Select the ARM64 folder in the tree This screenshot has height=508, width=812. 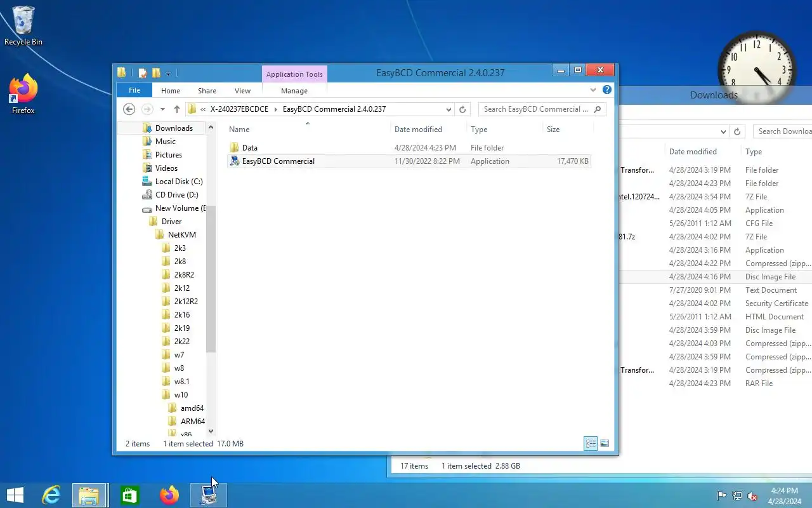[192, 422]
